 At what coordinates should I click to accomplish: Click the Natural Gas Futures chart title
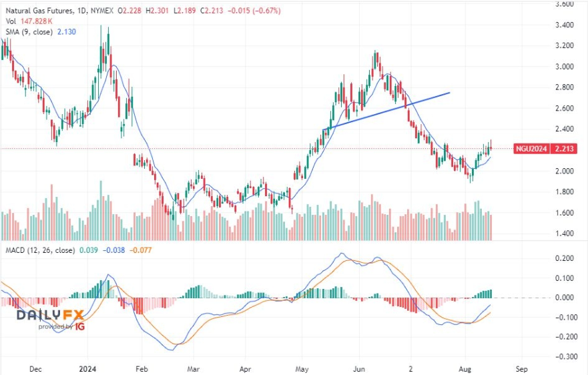tap(39, 11)
